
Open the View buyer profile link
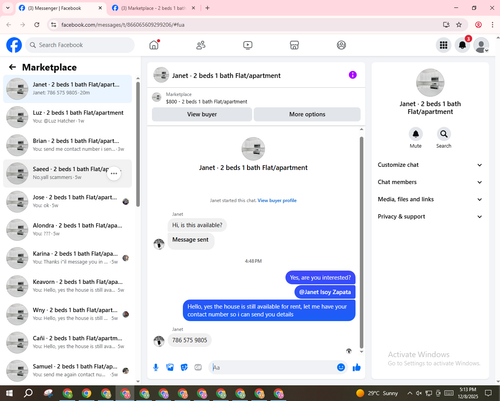pos(277,200)
